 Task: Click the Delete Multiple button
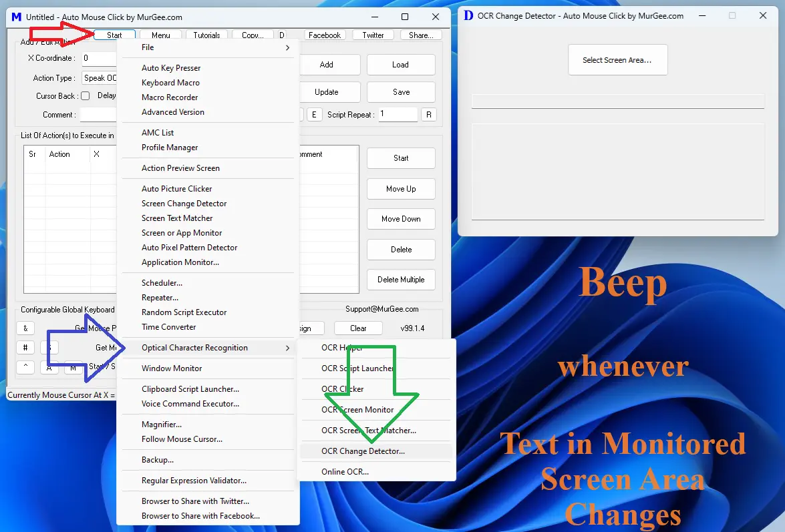401,280
